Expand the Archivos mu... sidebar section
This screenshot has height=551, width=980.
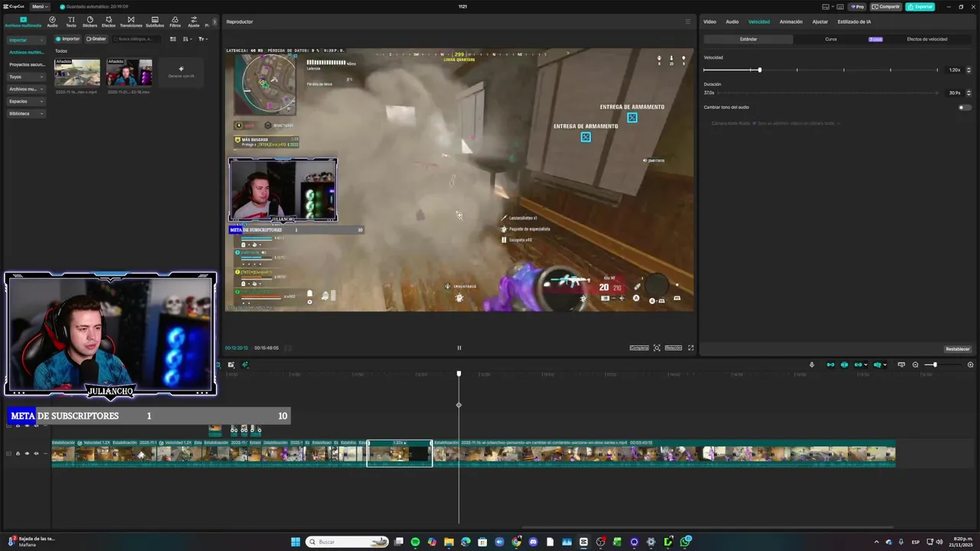tap(26, 89)
